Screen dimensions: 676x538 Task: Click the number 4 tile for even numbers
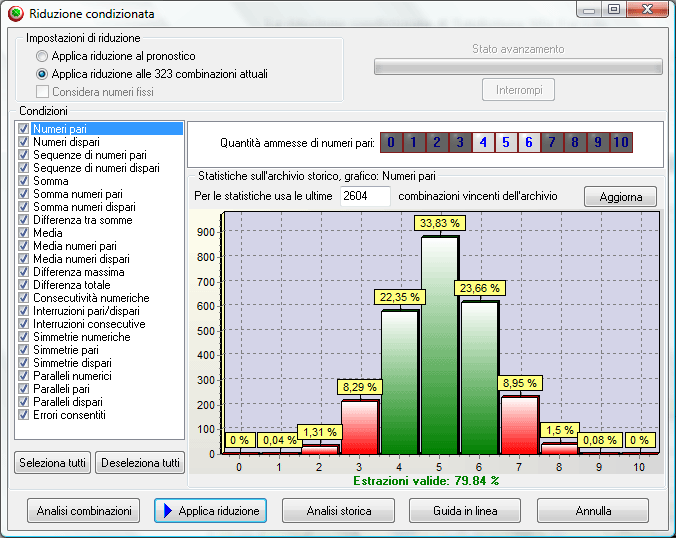click(x=483, y=142)
